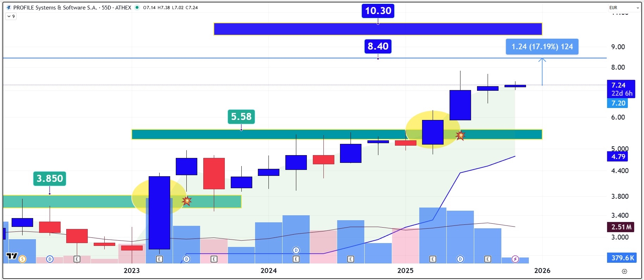The image size is (644, 280).
Task: Open the EUR currency dropdown
Action: point(624,7)
